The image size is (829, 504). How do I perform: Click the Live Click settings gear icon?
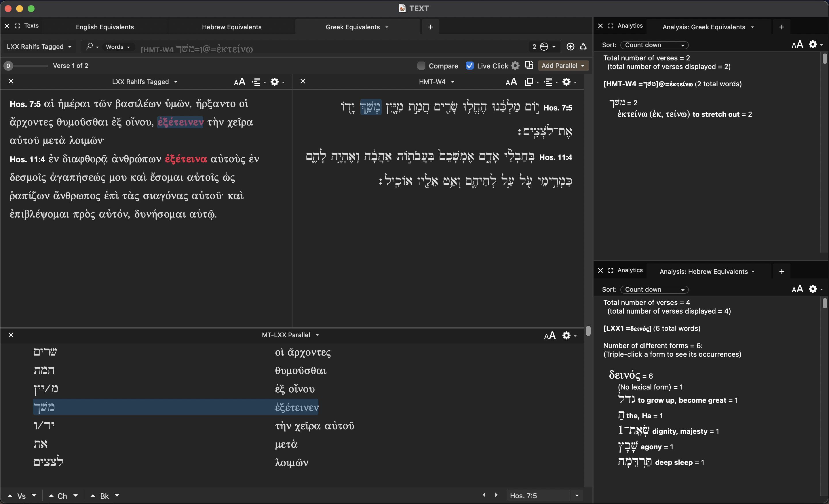515,66
